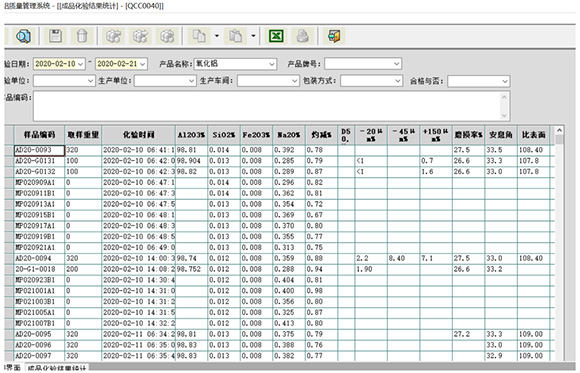
Task: Select the MP021005A1 sample code cell
Action: click(39, 312)
